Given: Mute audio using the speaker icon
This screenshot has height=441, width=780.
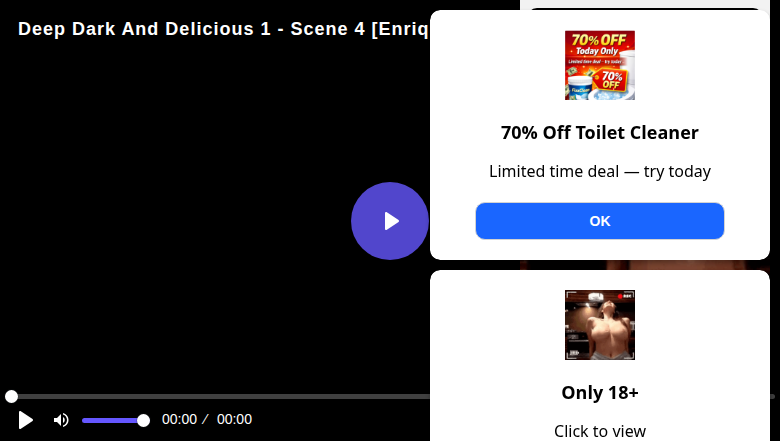Looking at the screenshot, I should click(61, 420).
